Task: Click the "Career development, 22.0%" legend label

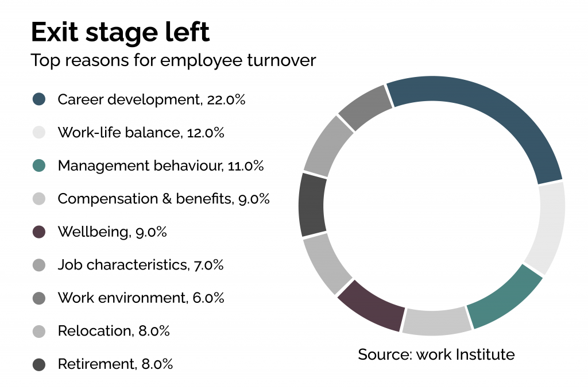Action: [x=152, y=99]
